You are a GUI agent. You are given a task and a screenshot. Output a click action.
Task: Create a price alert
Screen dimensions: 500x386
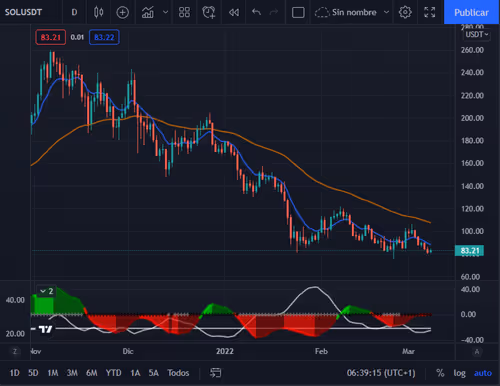(x=209, y=12)
